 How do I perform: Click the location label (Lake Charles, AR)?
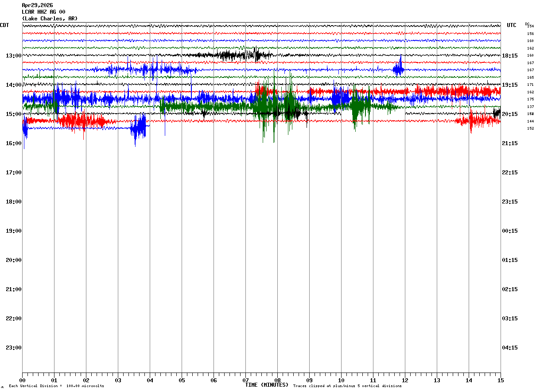click(x=50, y=19)
